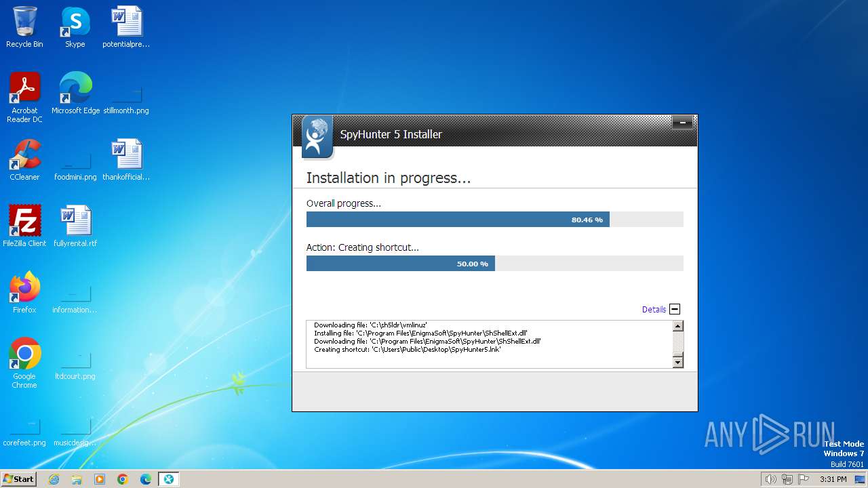
Task: Open Chrome from the taskbar
Action: point(123,479)
